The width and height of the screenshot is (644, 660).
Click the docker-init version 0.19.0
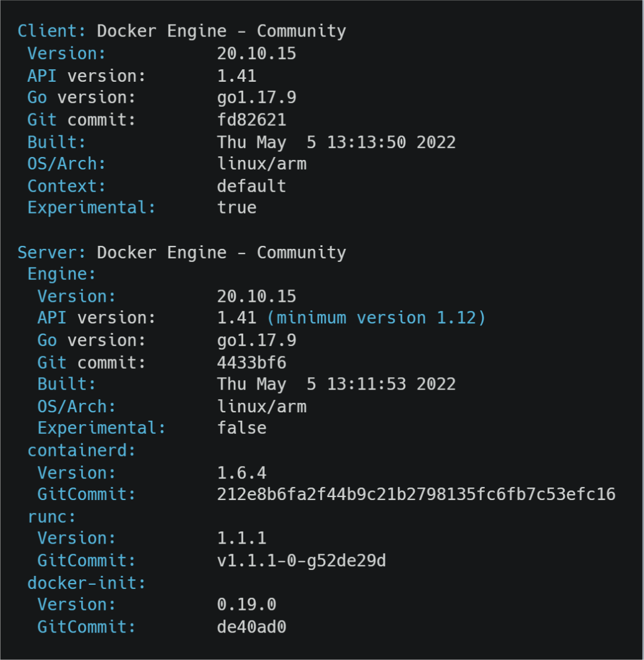(246, 605)
